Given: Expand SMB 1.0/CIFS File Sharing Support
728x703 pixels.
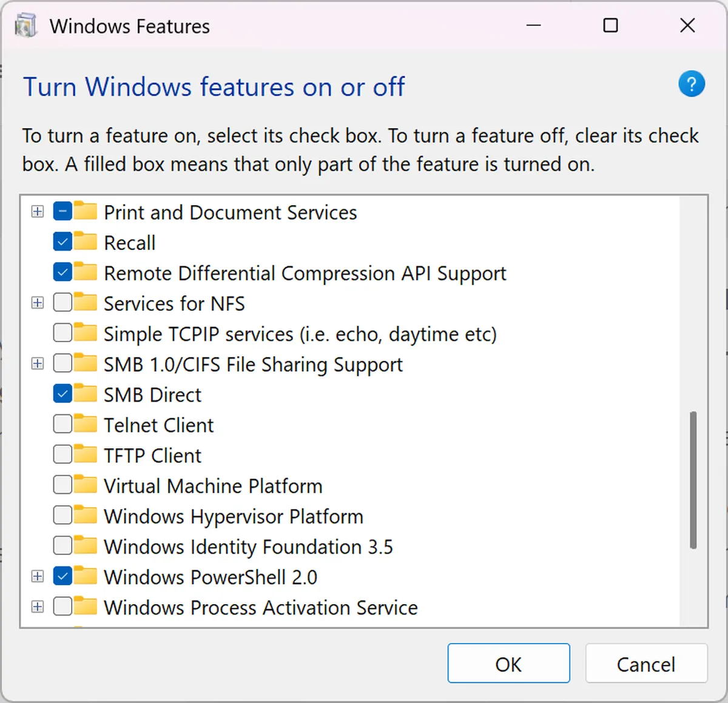Looking at the screenshot, I should click(37, 363).
